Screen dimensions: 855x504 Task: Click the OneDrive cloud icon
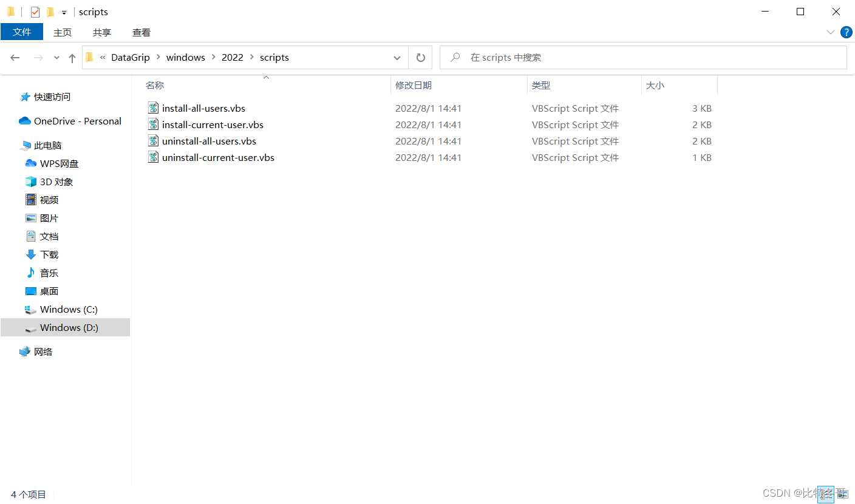pos(25,121)
